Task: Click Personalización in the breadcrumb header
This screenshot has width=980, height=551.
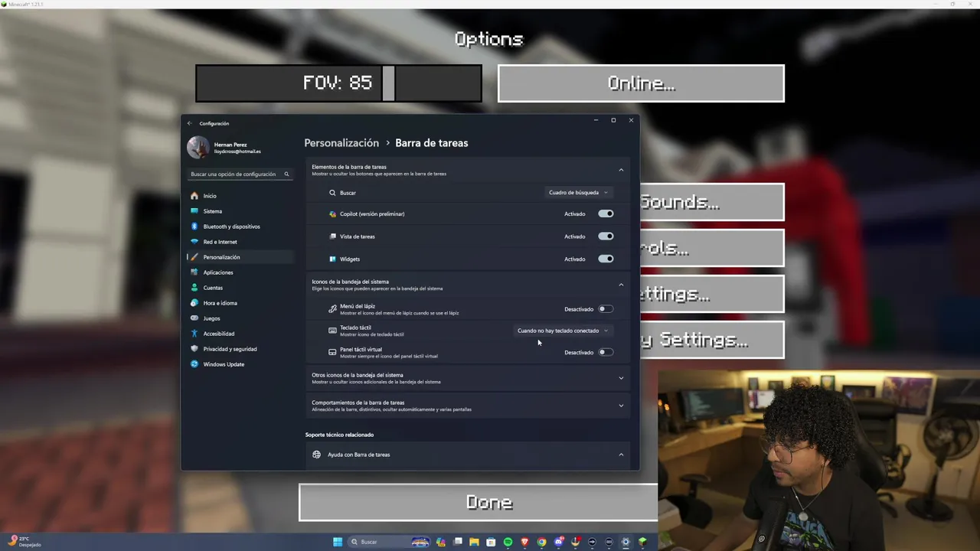Action: 341,143
